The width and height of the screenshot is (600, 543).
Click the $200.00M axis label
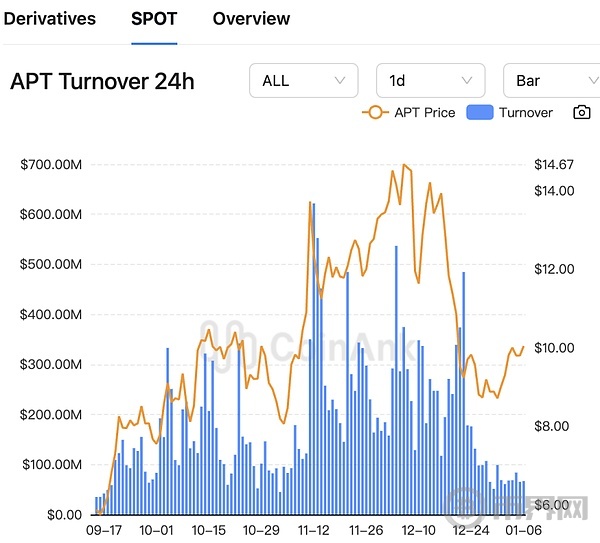point(51,414)
